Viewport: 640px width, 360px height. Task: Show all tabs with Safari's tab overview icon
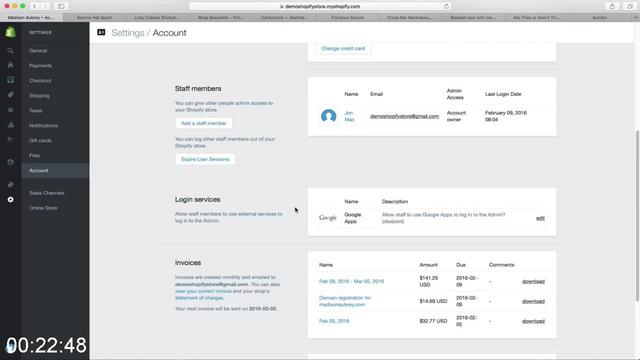630,6
